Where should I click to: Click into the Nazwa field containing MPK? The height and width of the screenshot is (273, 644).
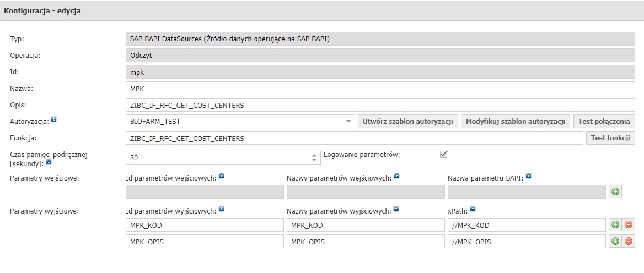point(380,89)
